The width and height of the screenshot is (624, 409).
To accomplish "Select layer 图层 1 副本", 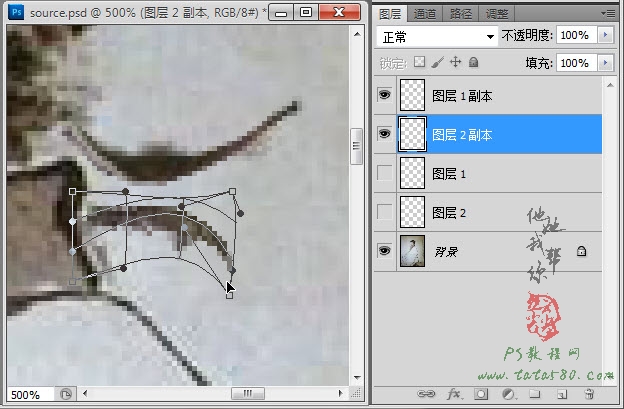I will tap(488, 95).
